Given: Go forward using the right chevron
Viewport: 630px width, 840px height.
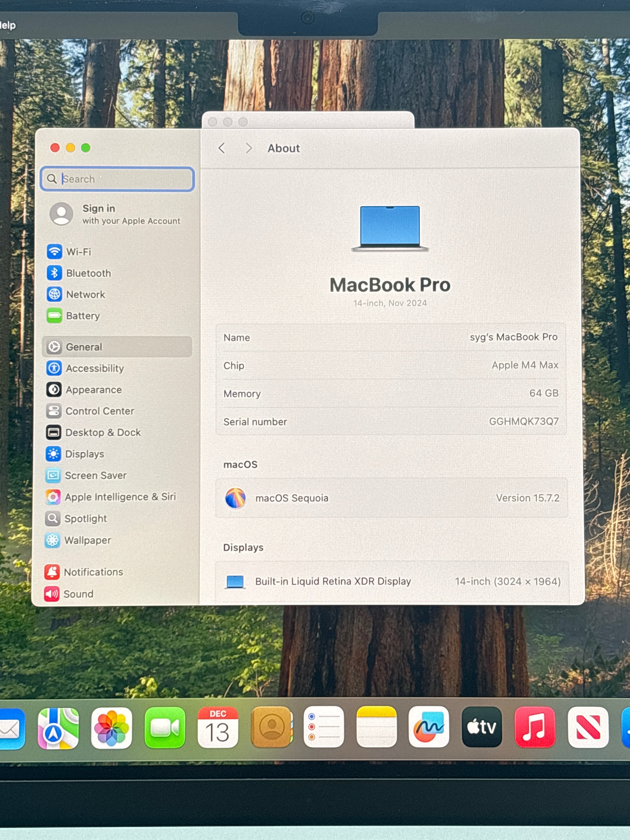Looking at the screenshot, I should pyautogui.click(x=249, y=148).
